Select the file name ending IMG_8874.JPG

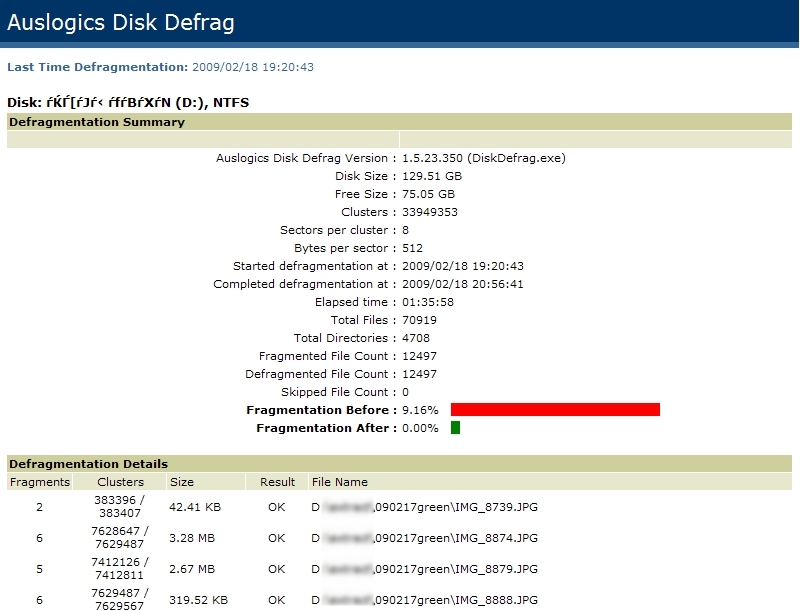pos(424,538)
